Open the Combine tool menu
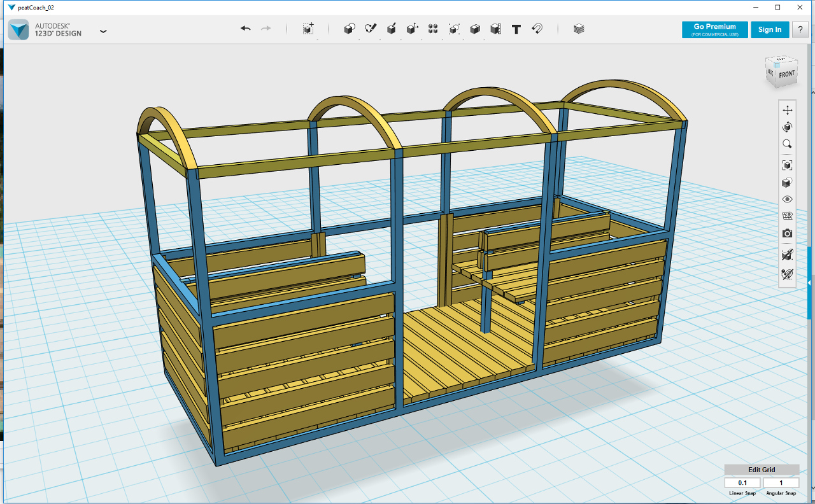This screenshot has width=815, height=504. [x=475, y=29]
